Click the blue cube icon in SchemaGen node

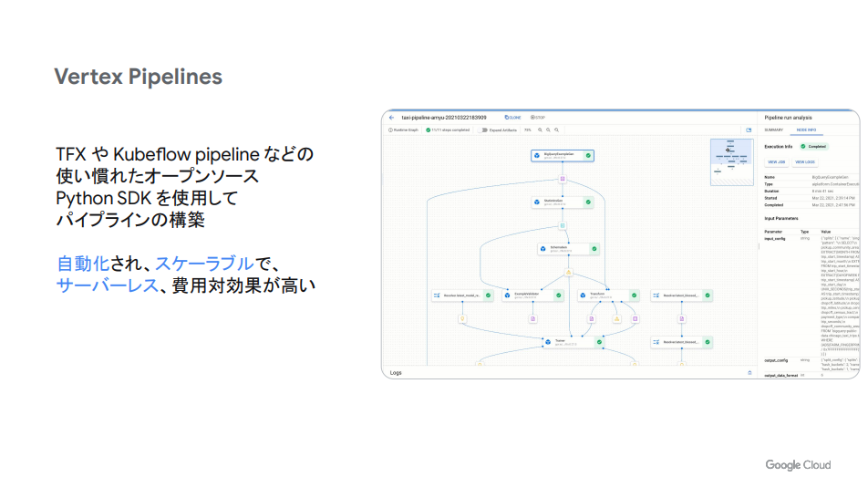pos(543,249)
